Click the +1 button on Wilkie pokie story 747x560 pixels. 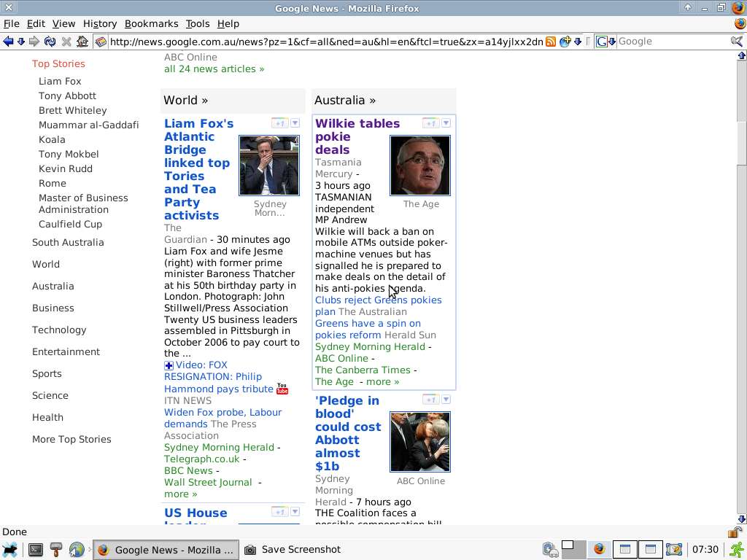pyautogui.click(x=430, y=123)
